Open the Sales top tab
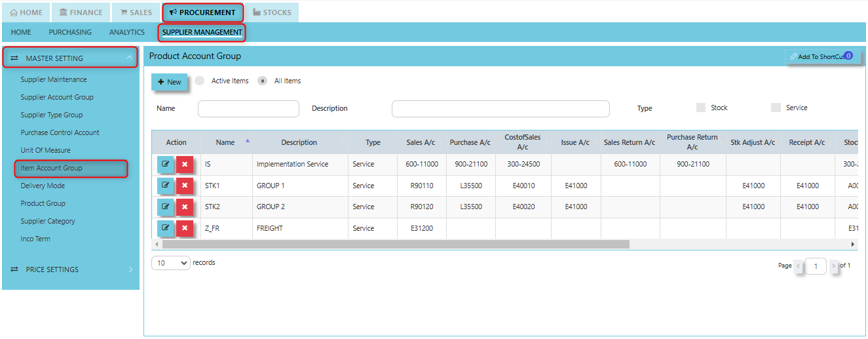The image size is (868, 339). pos(136,12)
